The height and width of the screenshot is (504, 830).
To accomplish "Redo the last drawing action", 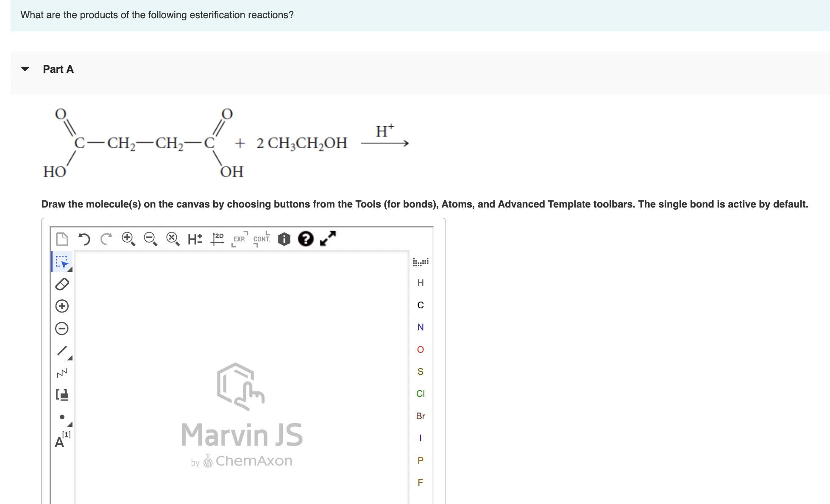I will [x=106, y=239].
